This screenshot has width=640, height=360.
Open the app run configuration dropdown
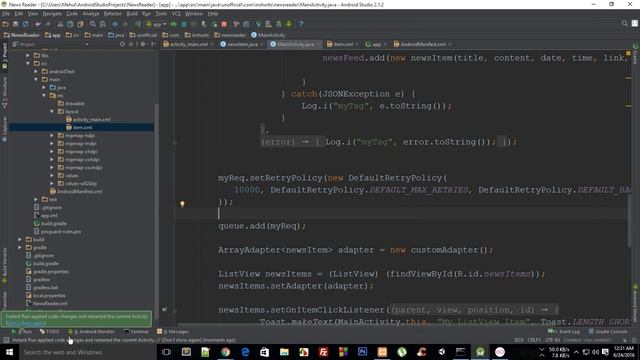pos(157,24)
